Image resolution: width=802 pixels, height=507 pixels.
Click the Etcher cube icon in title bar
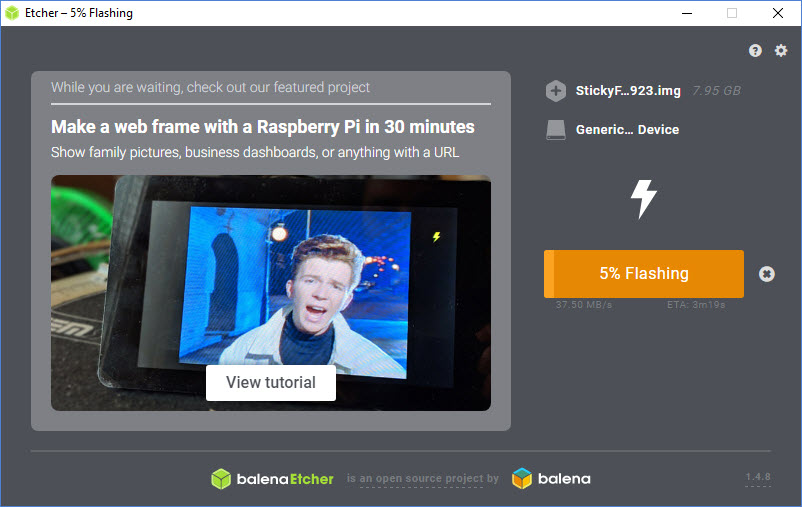[x=11, y=13]
